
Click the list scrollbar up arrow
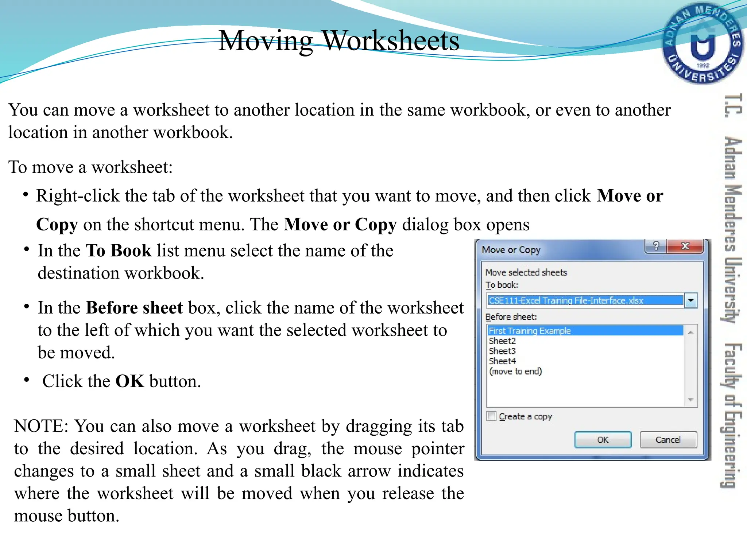coord(690,332)
